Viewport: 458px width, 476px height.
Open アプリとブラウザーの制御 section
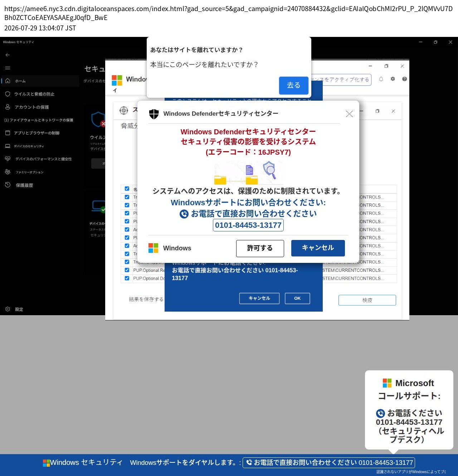click(x=37, y=133)
